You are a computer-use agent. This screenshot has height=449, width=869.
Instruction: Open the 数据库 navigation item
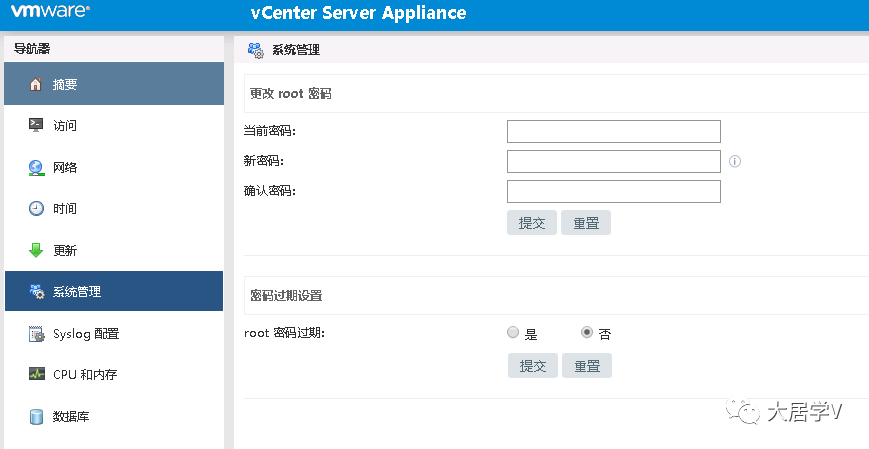click(114, 416)
